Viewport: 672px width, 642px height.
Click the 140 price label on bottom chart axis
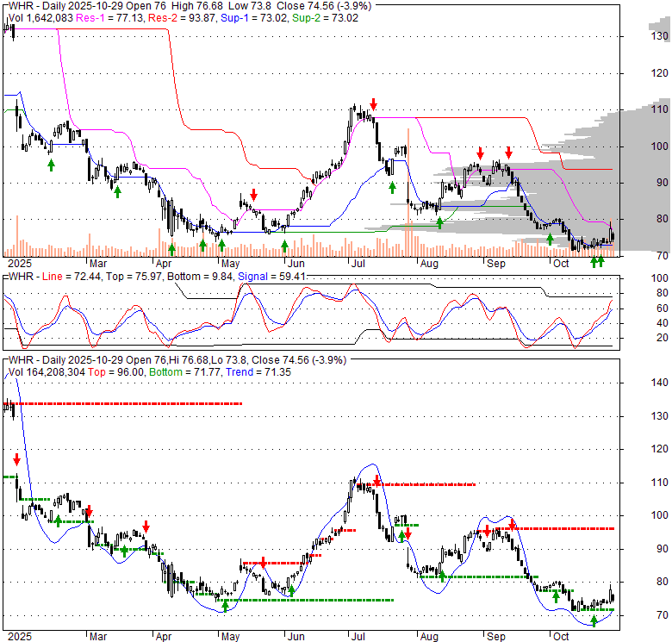pyautogui.click(x=660, y=383)
